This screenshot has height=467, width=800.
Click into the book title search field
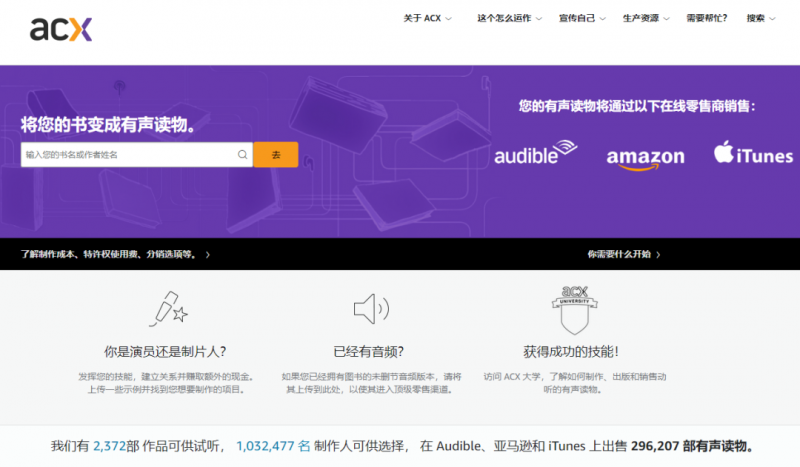128,155
